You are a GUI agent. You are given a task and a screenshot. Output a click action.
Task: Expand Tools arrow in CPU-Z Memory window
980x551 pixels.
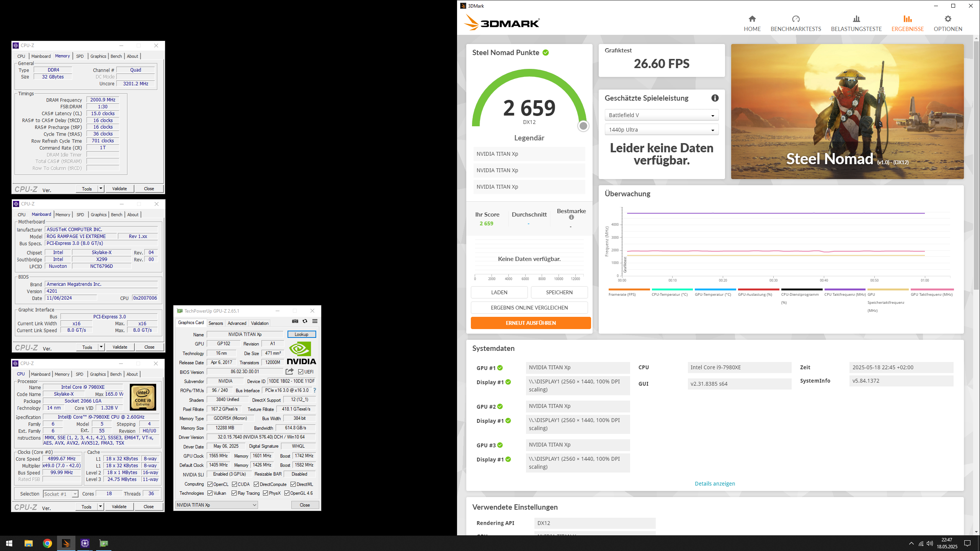point(101,189)
